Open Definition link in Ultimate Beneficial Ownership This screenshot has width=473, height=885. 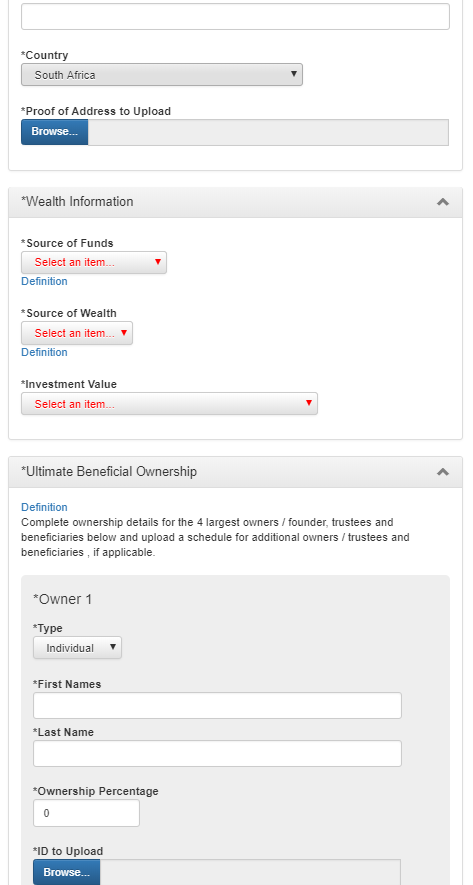click(44, 507)
